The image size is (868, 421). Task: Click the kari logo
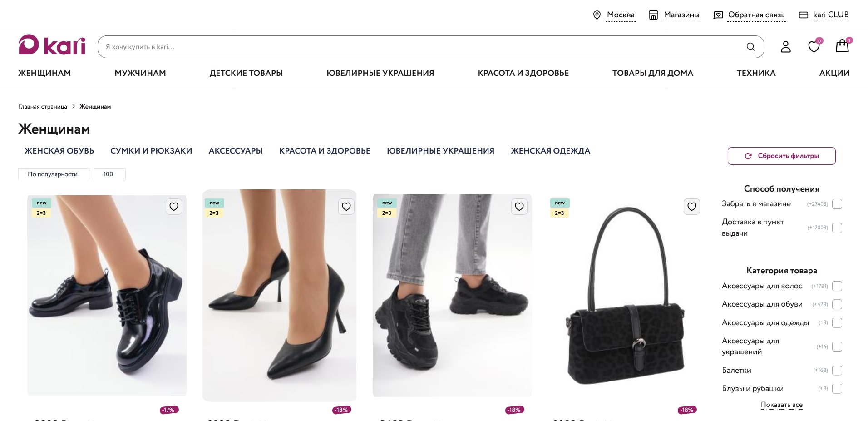tap(52, 45)
